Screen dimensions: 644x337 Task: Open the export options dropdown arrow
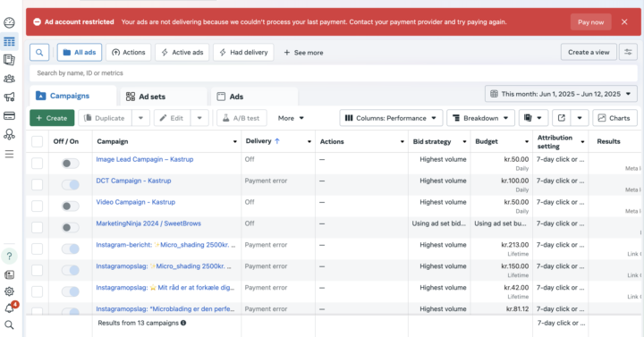pos(580,118)
